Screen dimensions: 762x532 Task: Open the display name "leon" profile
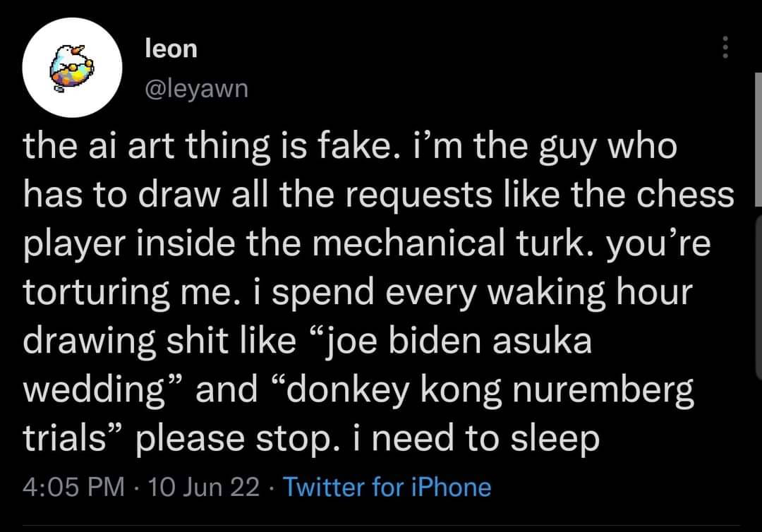coord(170,49)
